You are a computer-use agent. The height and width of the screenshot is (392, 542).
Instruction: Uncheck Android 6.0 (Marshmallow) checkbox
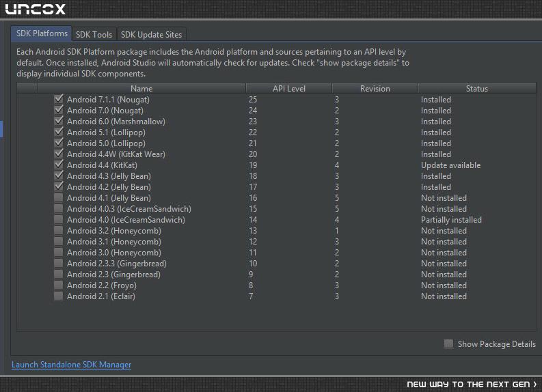[x=59, y=121]
